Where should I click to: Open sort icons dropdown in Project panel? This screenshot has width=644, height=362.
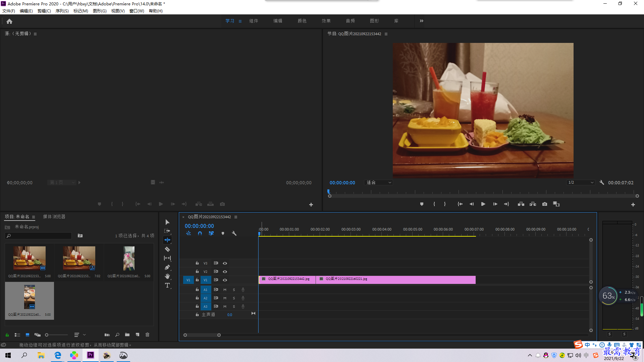click(x=80, y=335)
